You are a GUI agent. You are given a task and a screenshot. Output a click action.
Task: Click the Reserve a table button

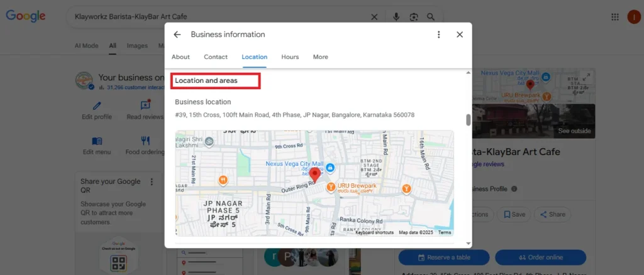(x=444, y=257)
